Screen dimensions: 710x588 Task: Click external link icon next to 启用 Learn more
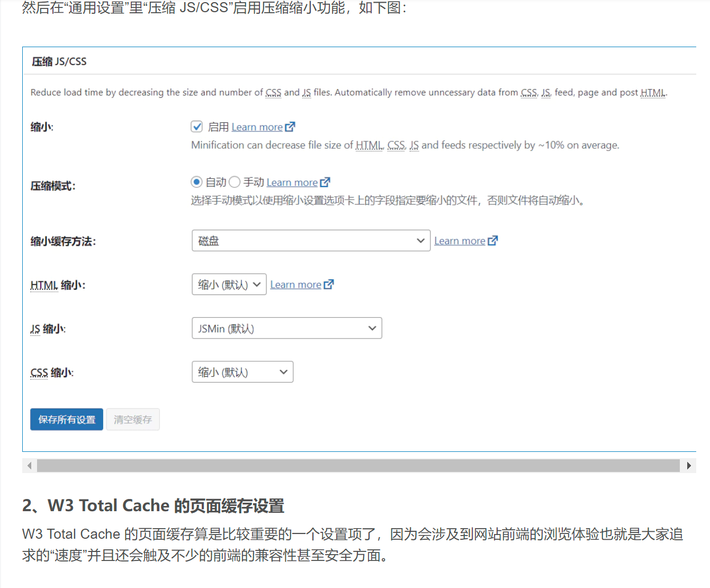point(290,127)
